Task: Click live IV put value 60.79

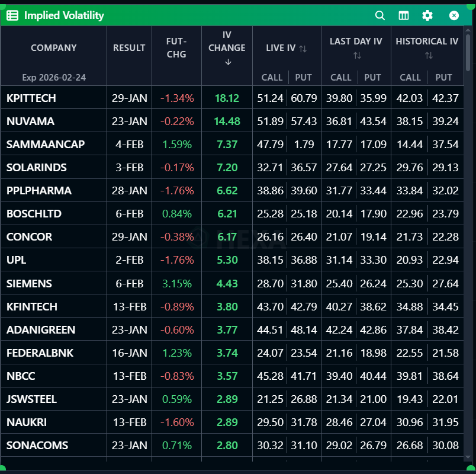Action: coord(304,98)
